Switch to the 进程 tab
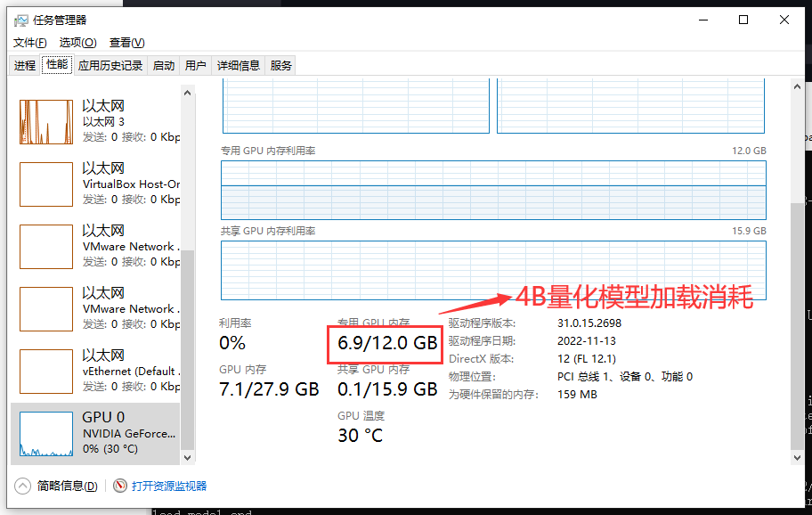This screenshot has width=812, height=515. coord(25,65)
